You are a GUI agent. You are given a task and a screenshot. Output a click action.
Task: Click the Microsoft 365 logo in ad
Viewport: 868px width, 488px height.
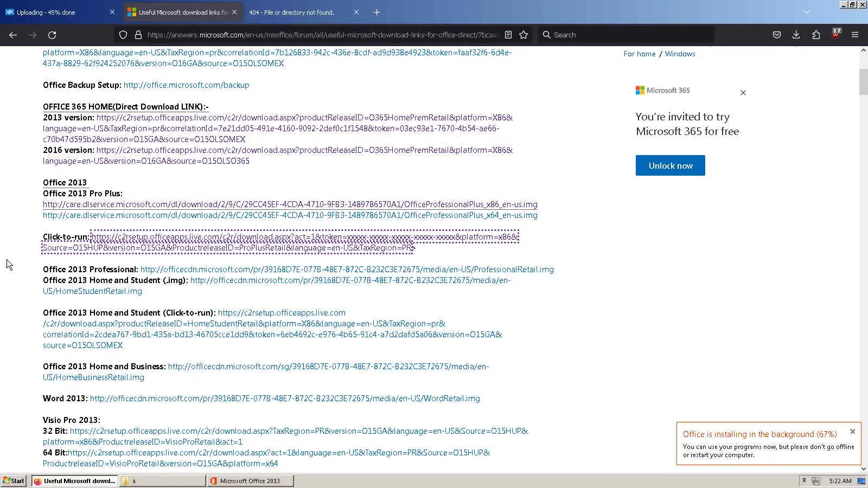tap(663, 91)
